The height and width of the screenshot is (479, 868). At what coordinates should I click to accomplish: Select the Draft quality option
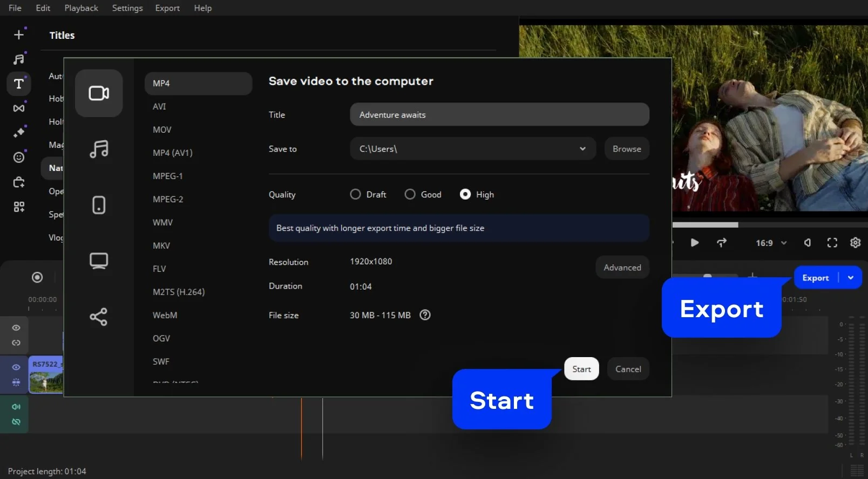click(356, 194)
